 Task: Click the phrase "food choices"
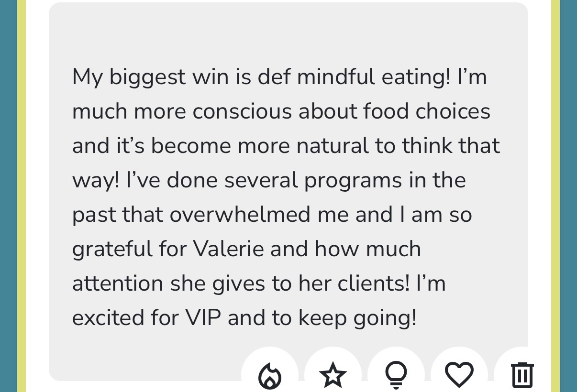427,111
